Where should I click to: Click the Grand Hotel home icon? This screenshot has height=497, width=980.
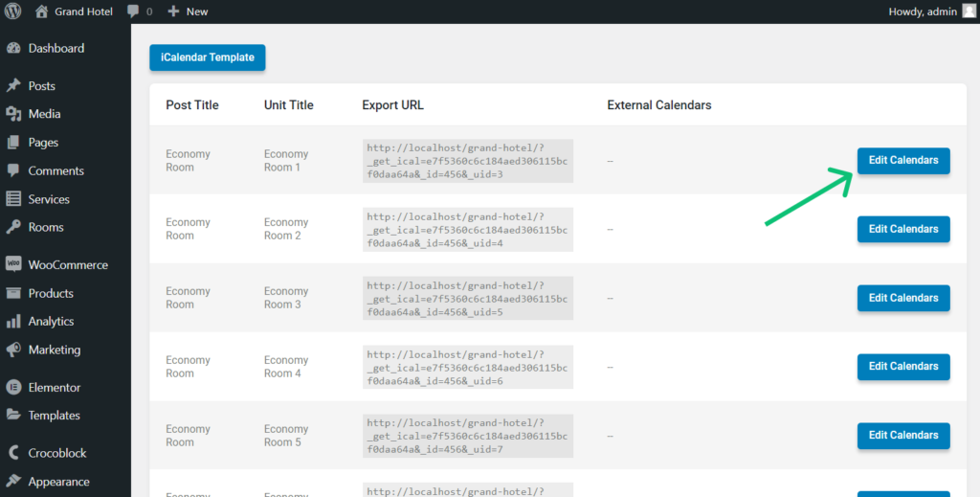coord(41,11)
